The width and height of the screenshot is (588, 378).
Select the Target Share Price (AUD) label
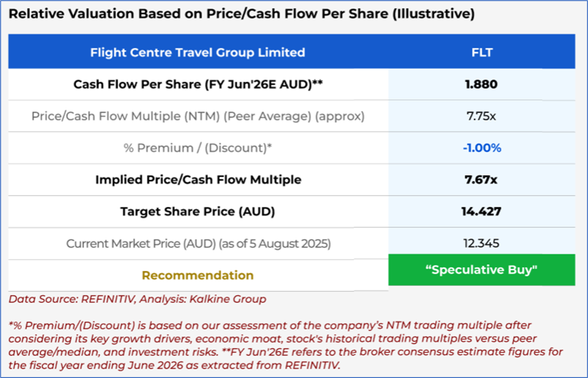pyautogui.click(x=198, y=212)
